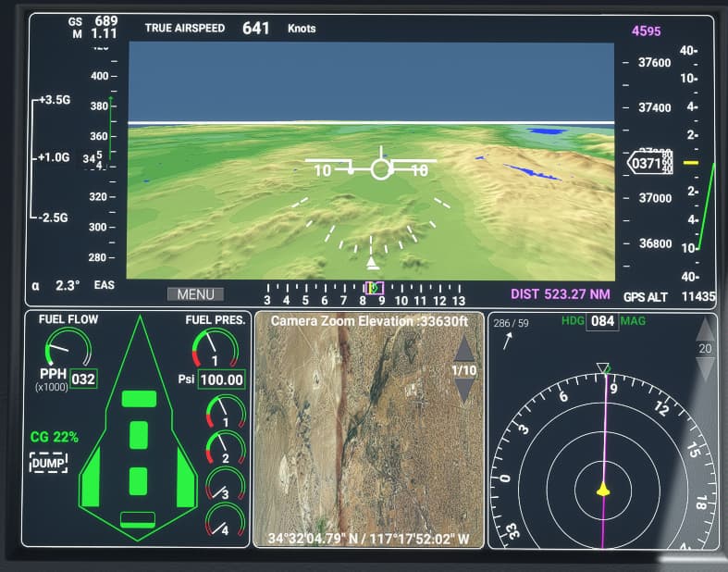The height and width of the screenshot is (572, 728).
Task: Click the Camera Zoom Elevation text
Action: (x=370, y=321)
